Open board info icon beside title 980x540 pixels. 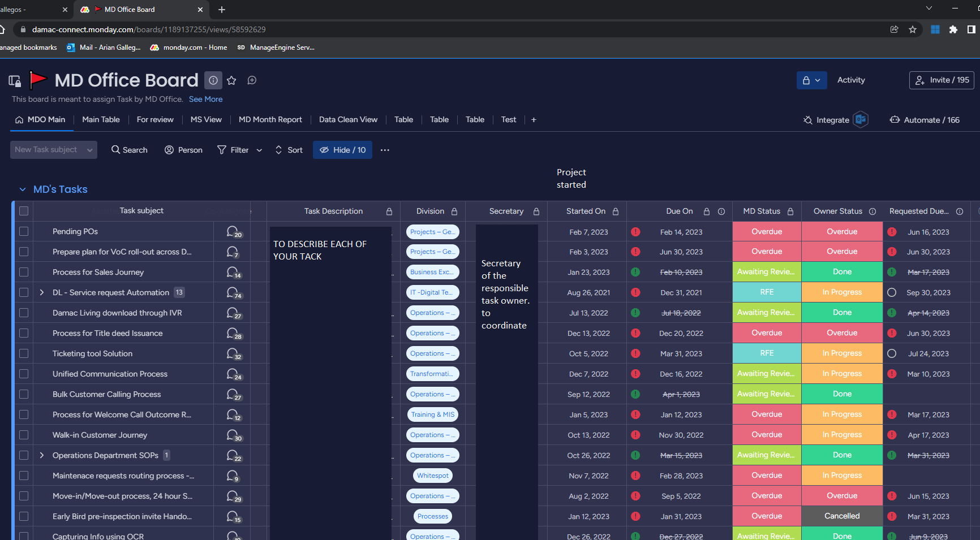[213, 80]
